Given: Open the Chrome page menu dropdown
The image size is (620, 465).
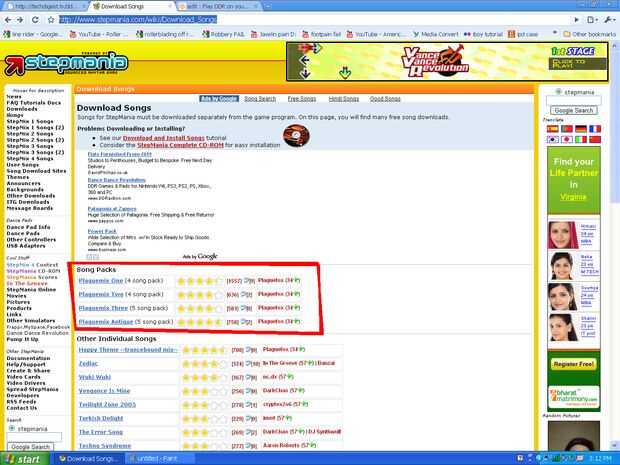Looking at the screenshot, I should 592,20.
